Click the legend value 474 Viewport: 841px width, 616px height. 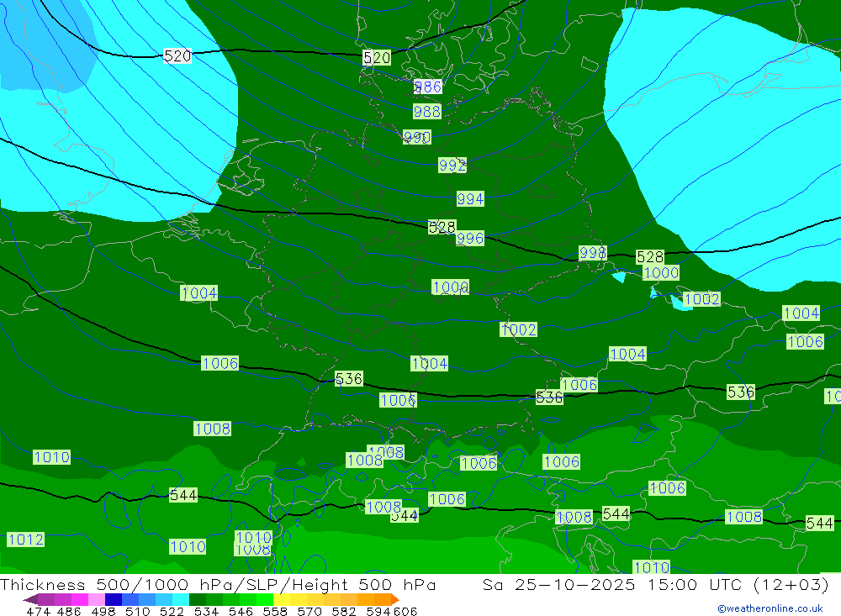pos(38,611)
